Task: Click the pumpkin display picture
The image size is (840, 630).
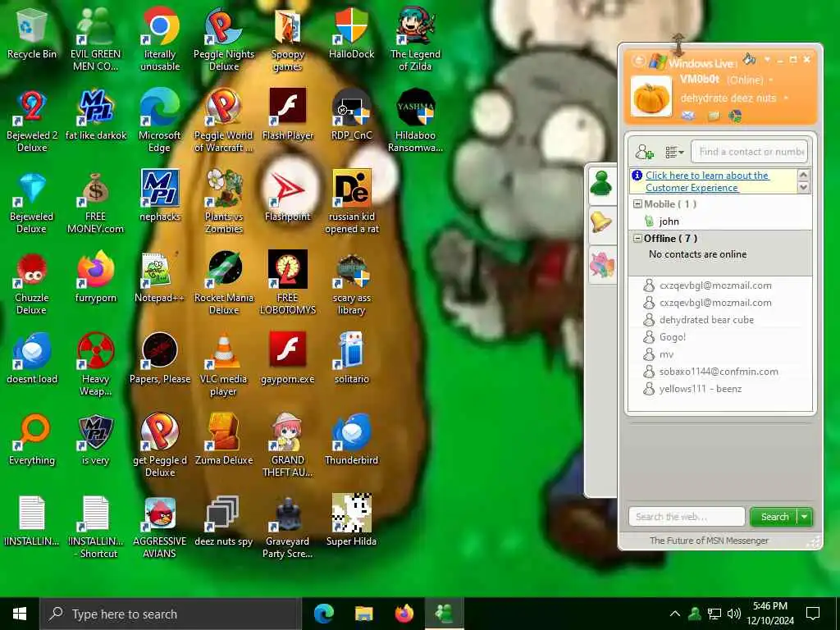Action: (651, 97)
